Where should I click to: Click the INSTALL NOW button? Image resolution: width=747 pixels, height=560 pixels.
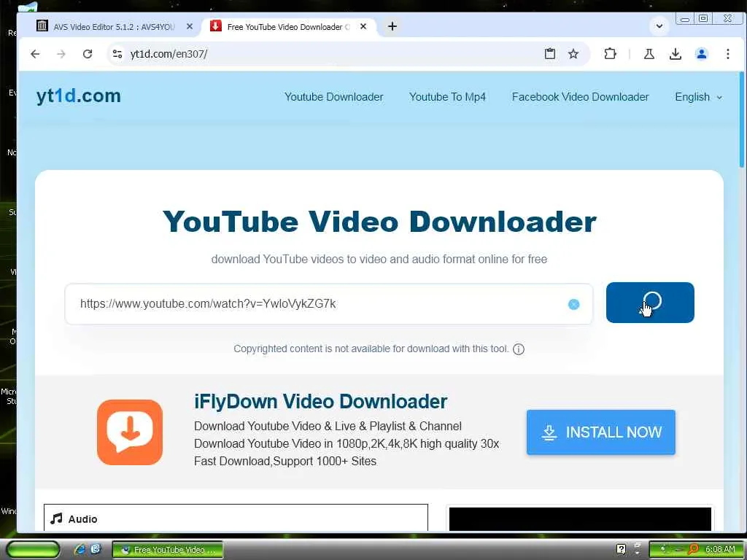[x=601, y=432]
